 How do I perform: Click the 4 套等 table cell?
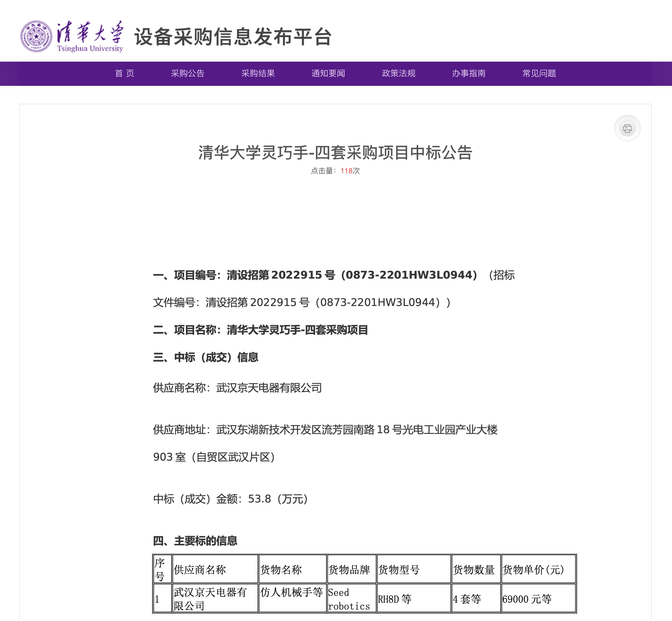click(476, 599)
